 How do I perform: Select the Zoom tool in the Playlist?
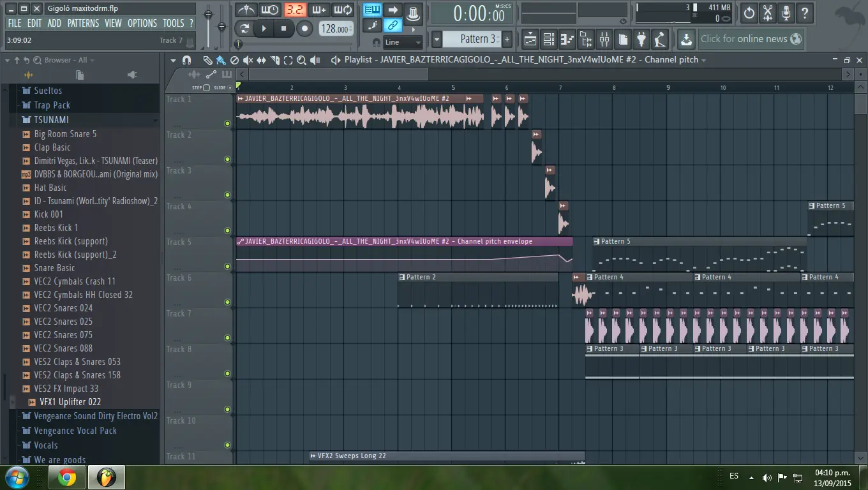click(x=302, y=60)
